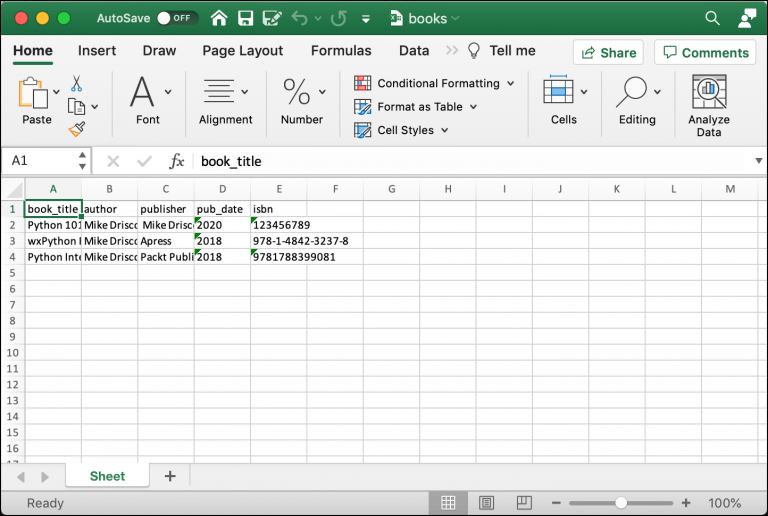Click the Insert Function fx icon
The width and height of the screenshot is (768, 516).
(176, 161)
